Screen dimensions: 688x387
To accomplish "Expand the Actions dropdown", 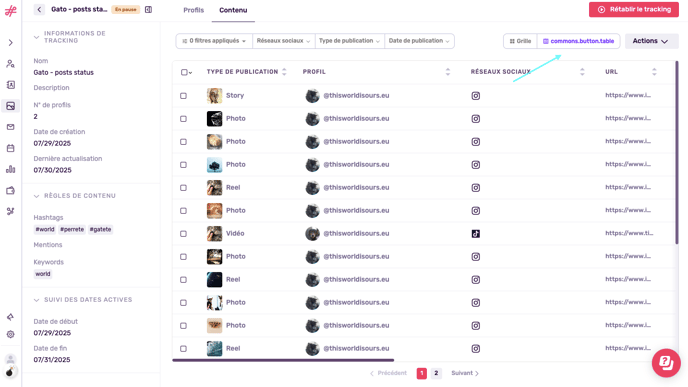I will coord(651,41).
